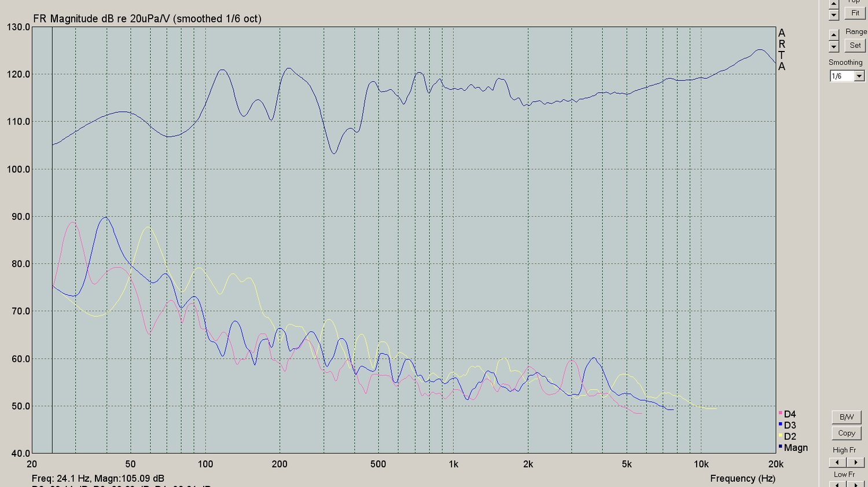The width and height of the screenshot is (868, 487).
Task: Click the 100.0 dB axis label
Action: 19,170
